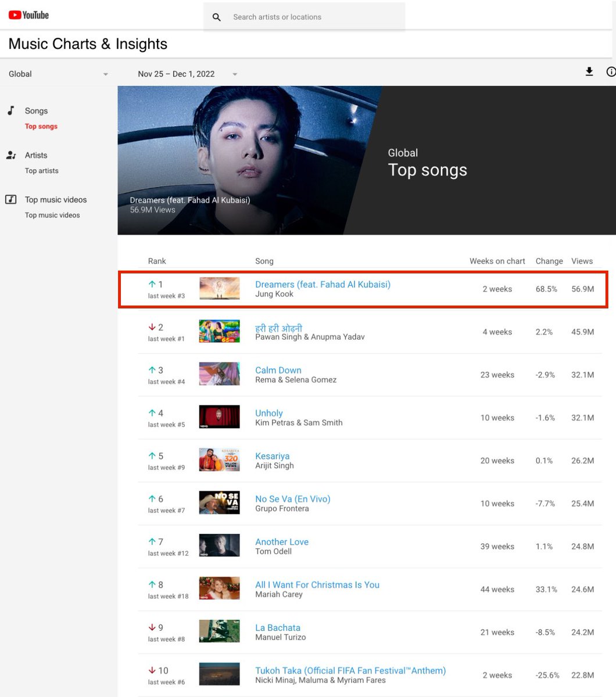Select Top songs sub-item
The height and width of the screenshot is (697, 616).
(x=41, y=126)
